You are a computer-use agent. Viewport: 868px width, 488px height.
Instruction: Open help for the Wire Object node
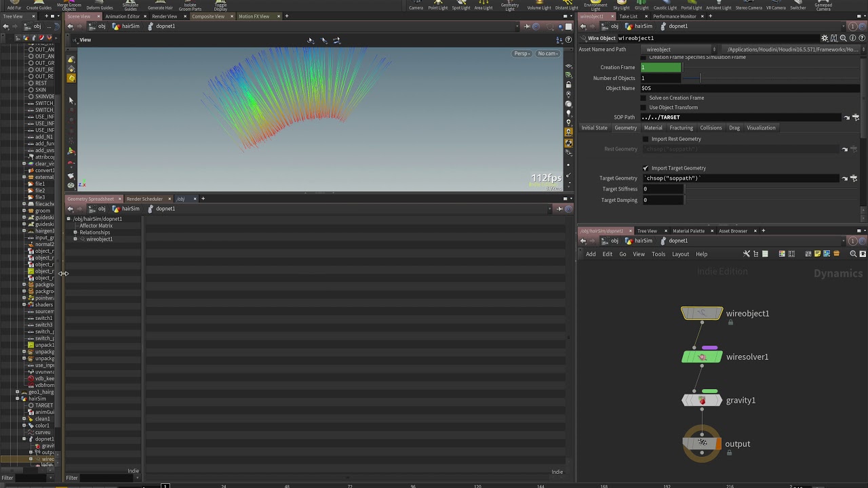click(862, 38)
